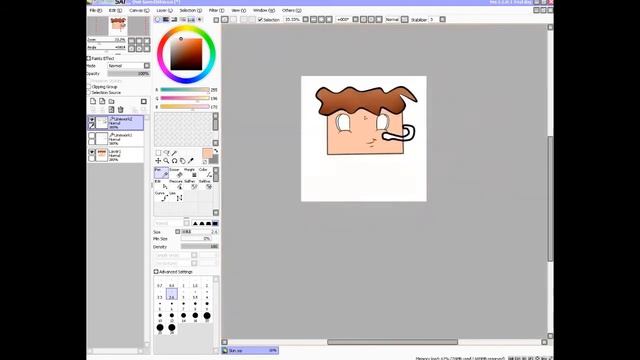Open the Canvas menu
640x360 pixels.
[139, 10]
